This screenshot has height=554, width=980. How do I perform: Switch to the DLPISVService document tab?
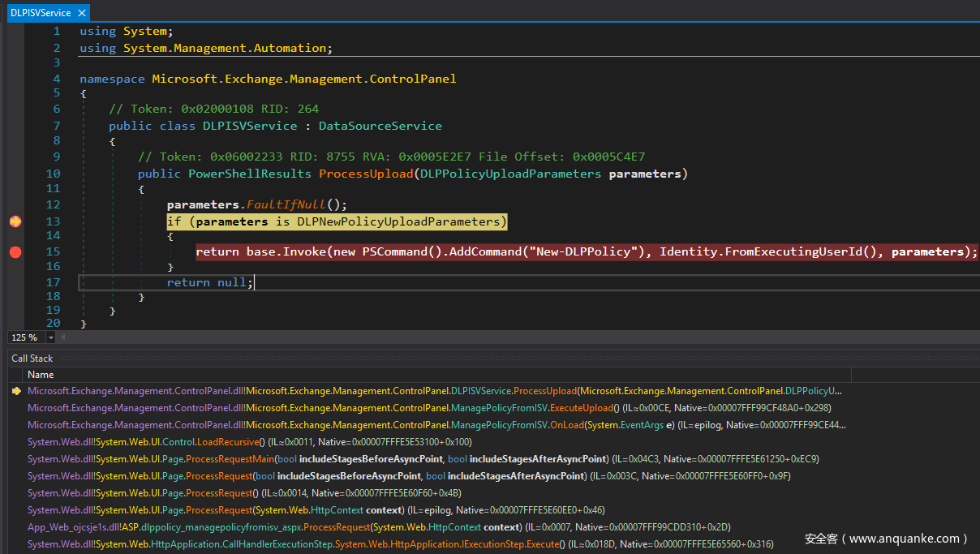(40, 13)
